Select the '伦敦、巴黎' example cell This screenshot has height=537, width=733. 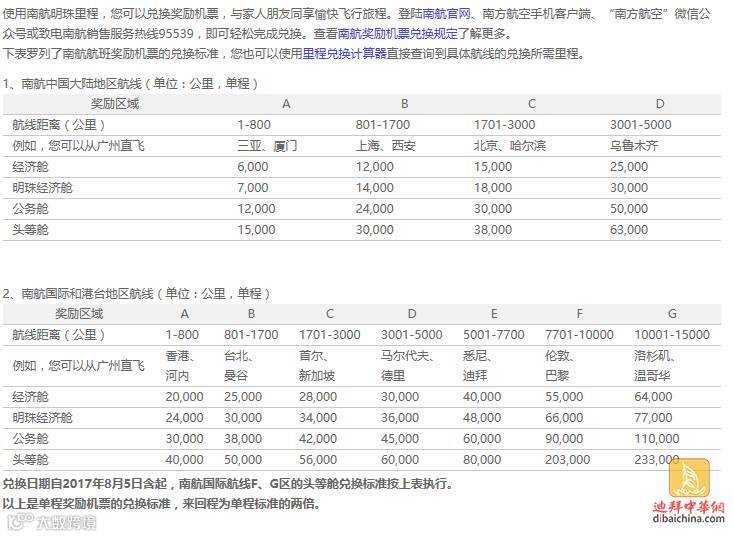tap(560, 366)
